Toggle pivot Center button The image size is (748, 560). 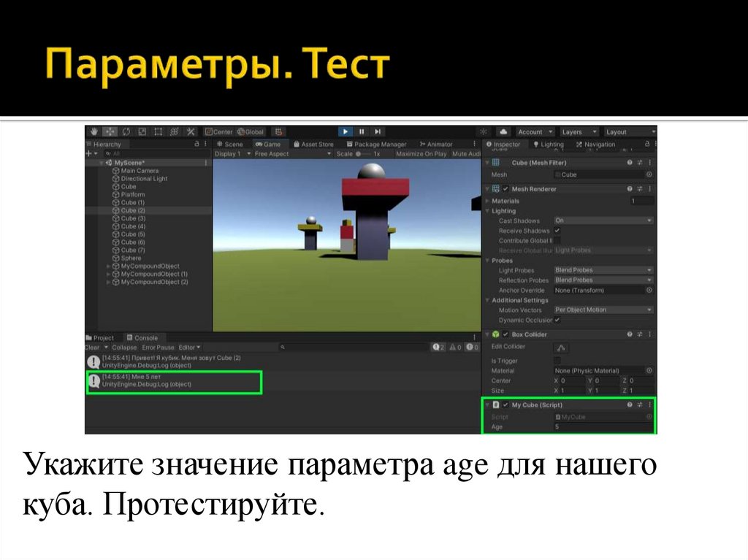point(218,131)
